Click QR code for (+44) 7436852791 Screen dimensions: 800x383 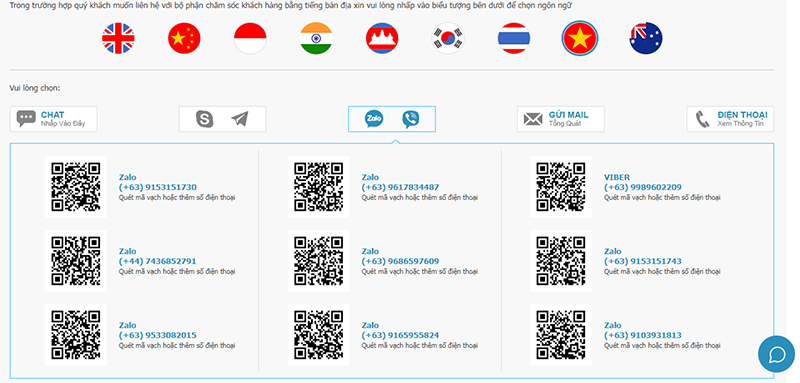pos(76,261)
